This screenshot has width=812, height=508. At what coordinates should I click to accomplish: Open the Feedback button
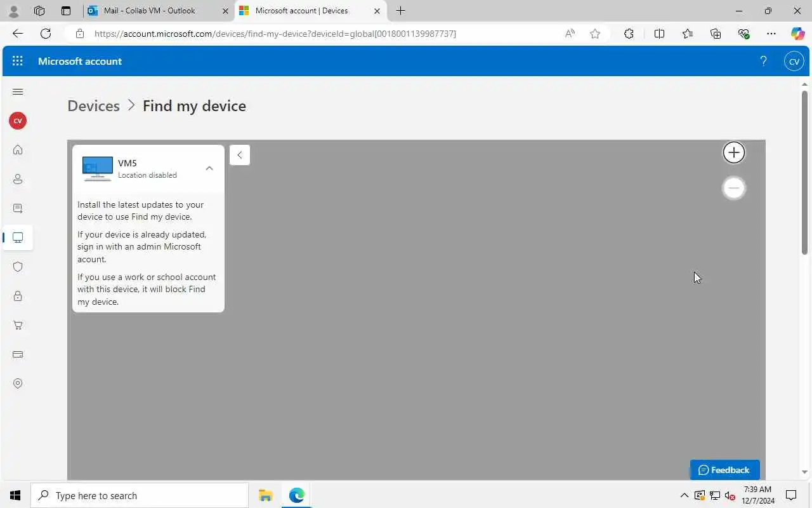coord(724,470)
